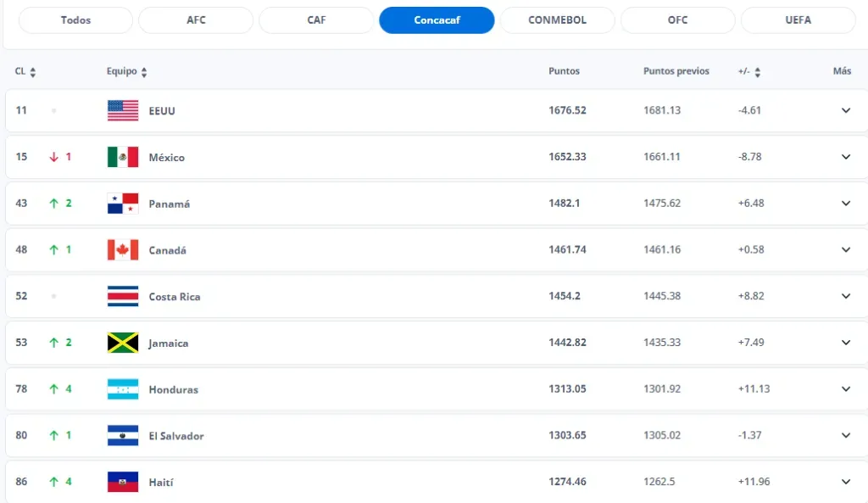Open Haití row details chevron

pos(845,482)
